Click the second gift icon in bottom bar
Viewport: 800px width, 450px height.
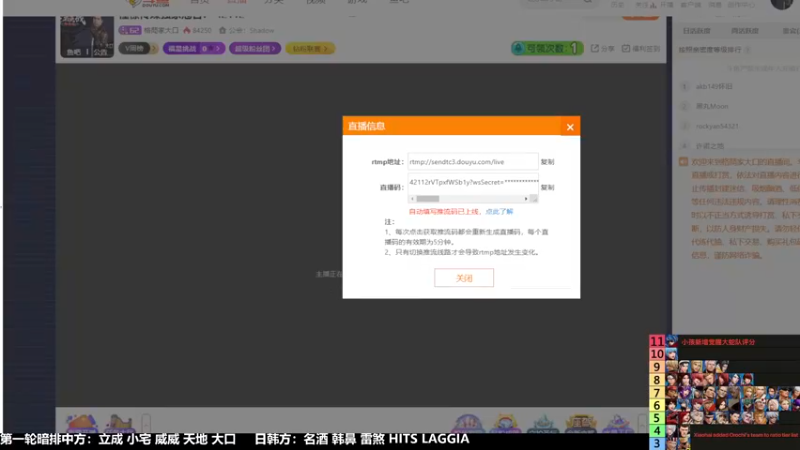point(119,423)
